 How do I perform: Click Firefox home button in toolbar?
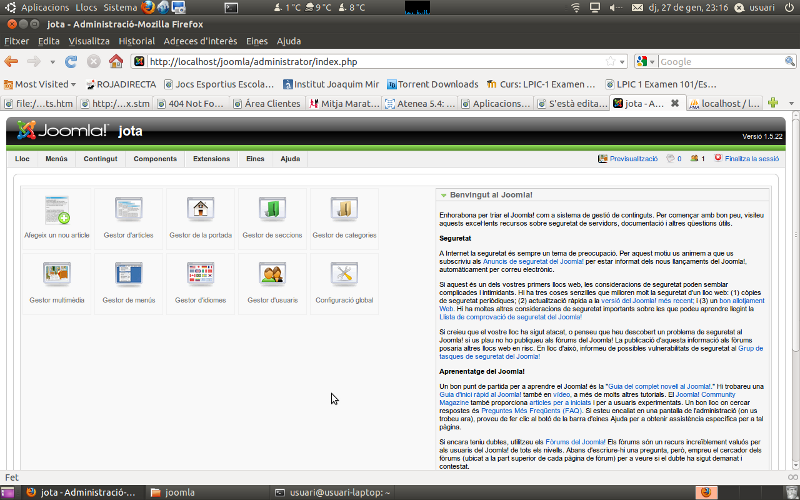[116, 62]
